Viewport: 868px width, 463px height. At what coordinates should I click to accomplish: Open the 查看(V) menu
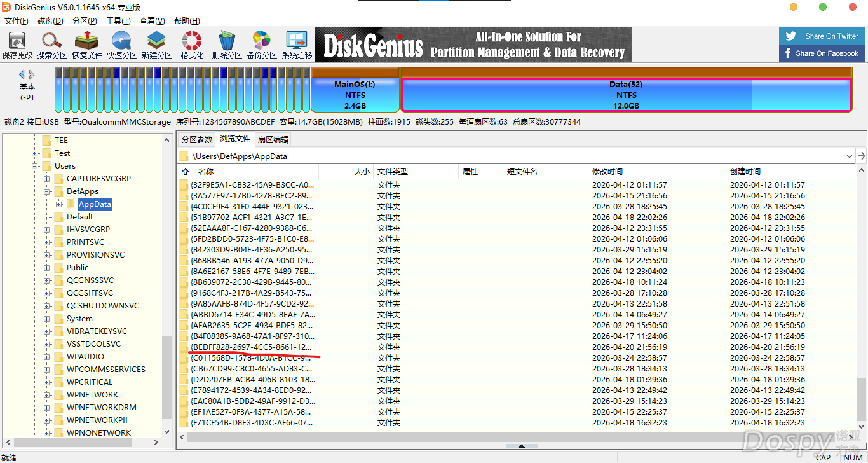point(153,21)
